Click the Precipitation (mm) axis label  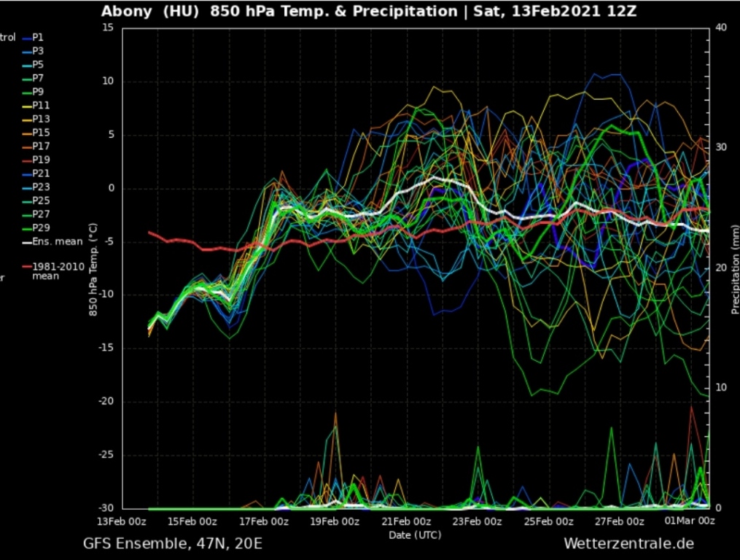pyautogui.click(x=735, y=268)
